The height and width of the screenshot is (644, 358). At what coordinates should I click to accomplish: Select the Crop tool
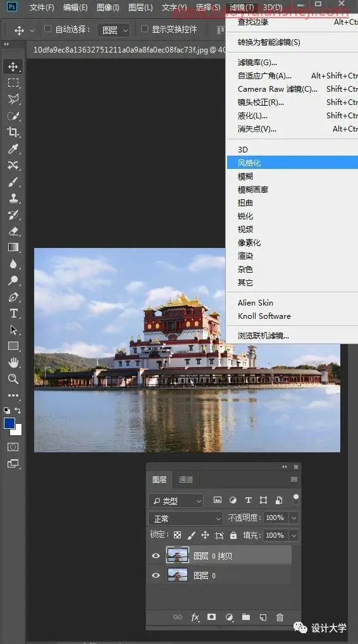[x=13, y=132]
